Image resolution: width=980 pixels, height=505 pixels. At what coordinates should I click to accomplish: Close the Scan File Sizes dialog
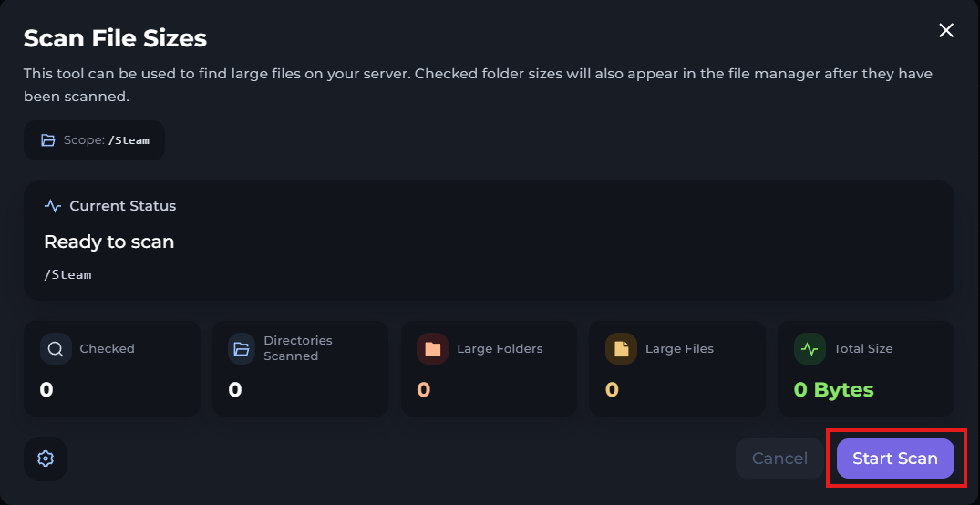[946, 30]
